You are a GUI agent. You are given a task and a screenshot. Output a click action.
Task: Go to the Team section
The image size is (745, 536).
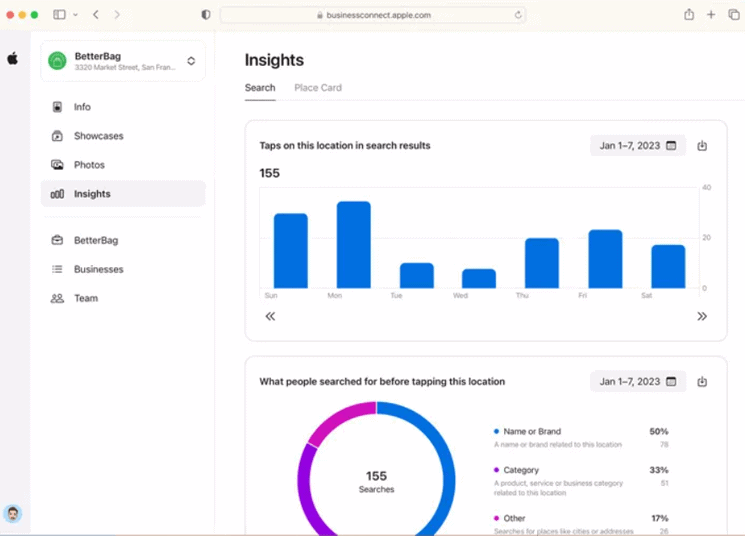(86, 298)
